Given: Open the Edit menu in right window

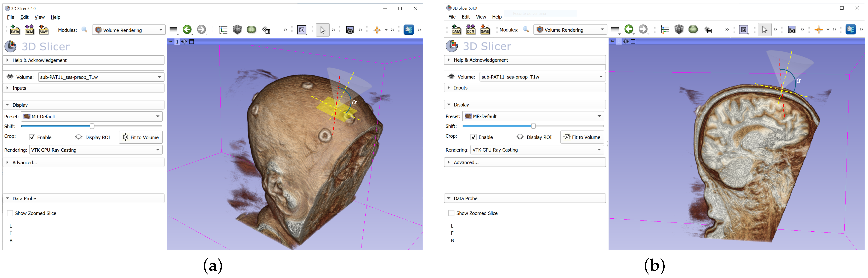Looking at the screenshot, I should (x=465, y=17).
